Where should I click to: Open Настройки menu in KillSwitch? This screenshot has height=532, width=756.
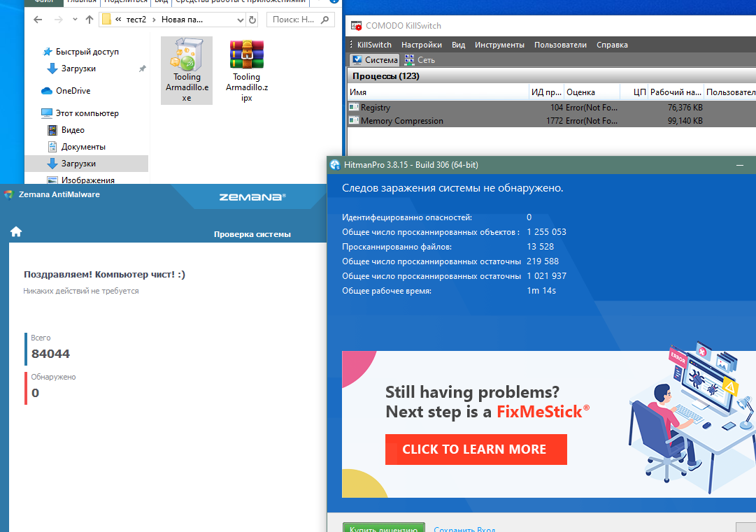422,45
